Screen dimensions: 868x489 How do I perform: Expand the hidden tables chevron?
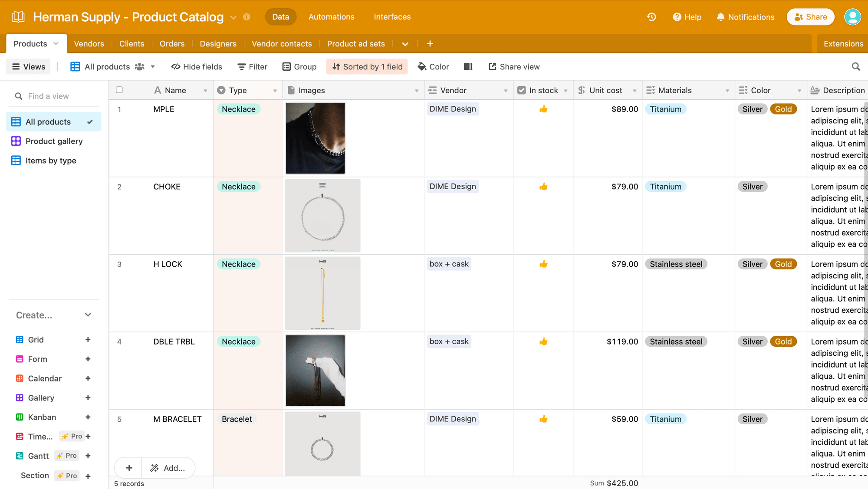[x=405, y=43]
